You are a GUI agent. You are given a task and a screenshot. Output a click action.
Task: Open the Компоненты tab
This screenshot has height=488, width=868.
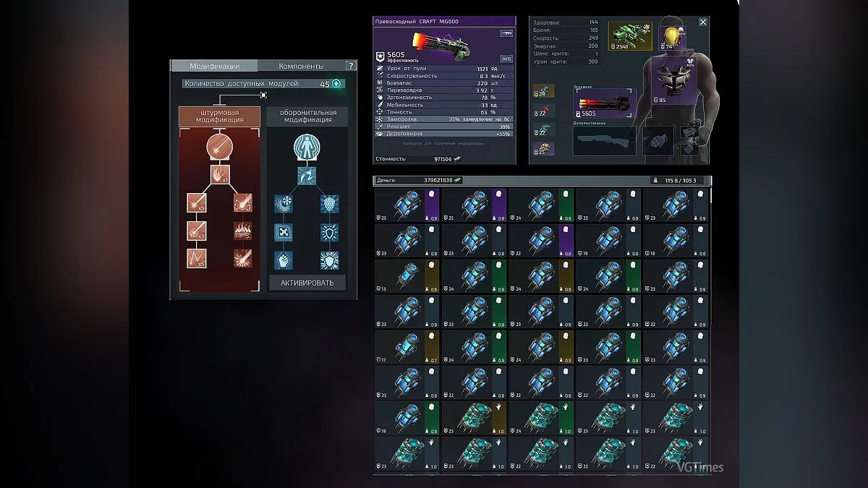pos(301,66)
